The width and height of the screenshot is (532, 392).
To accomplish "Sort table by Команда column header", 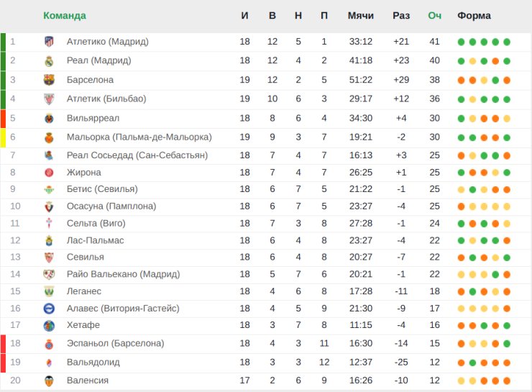I will [x=65, y=16].
